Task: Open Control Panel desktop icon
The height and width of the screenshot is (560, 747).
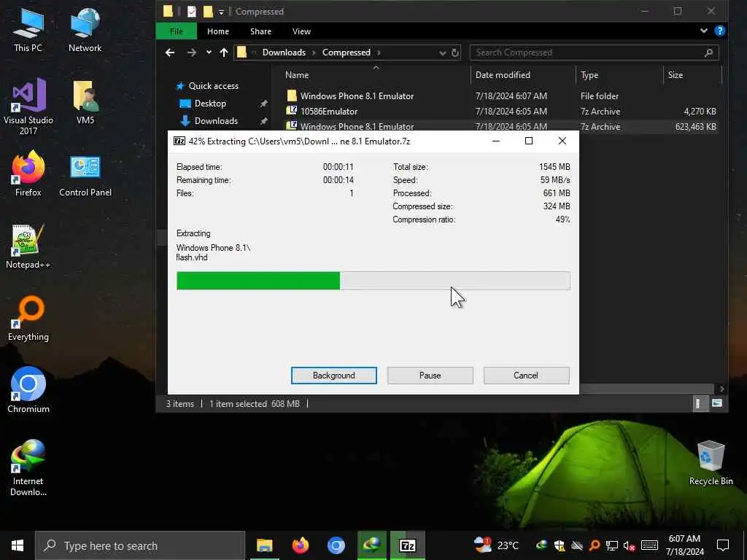Action: pyautogui.click(x=85, y=175)
